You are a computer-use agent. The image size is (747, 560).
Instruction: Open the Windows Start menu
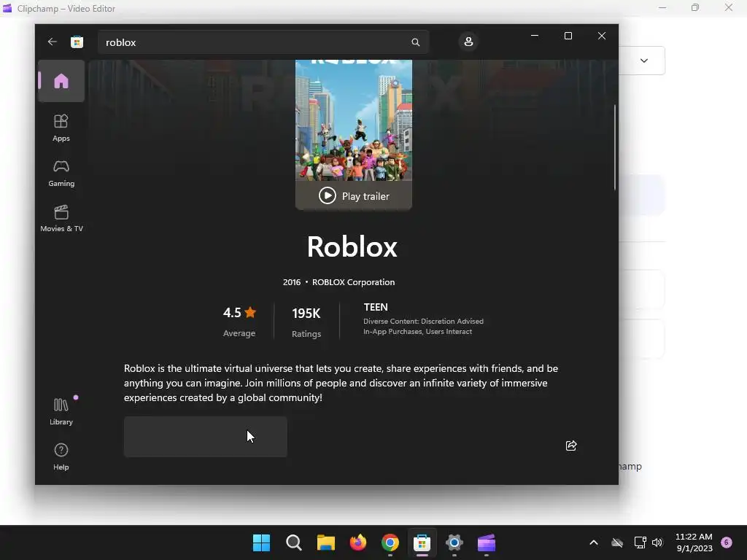pyautogui.click(x=261, y=542)
